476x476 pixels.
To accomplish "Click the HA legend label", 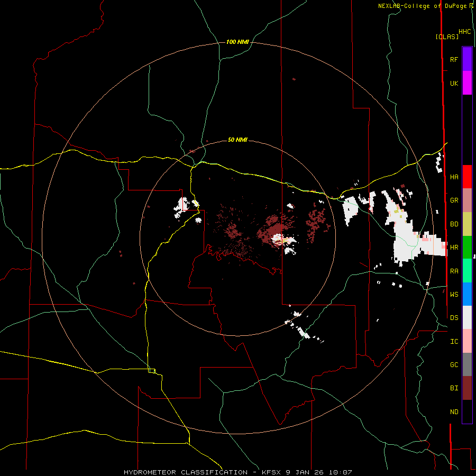I will coord(454,177).
